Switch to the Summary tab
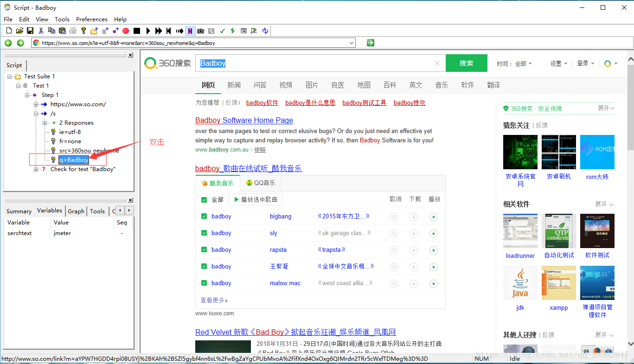This screenshot has width=634, height=364. coord(19,211)
